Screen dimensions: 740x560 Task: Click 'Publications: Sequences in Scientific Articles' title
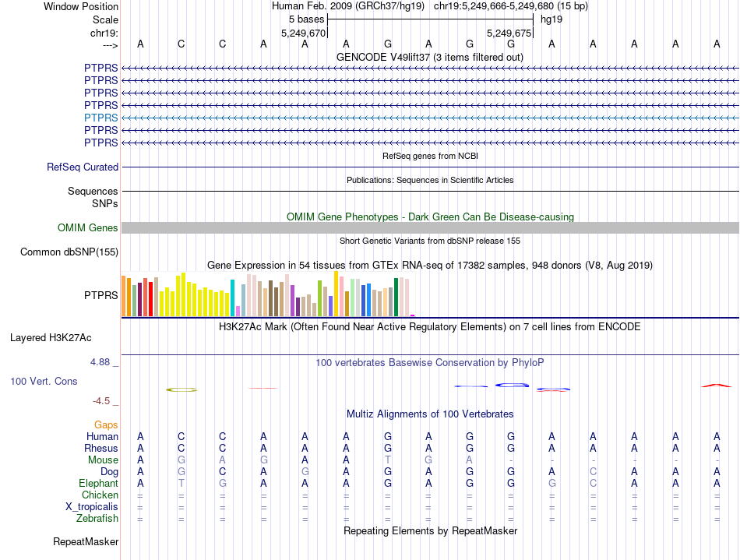(x=430, y=180)
